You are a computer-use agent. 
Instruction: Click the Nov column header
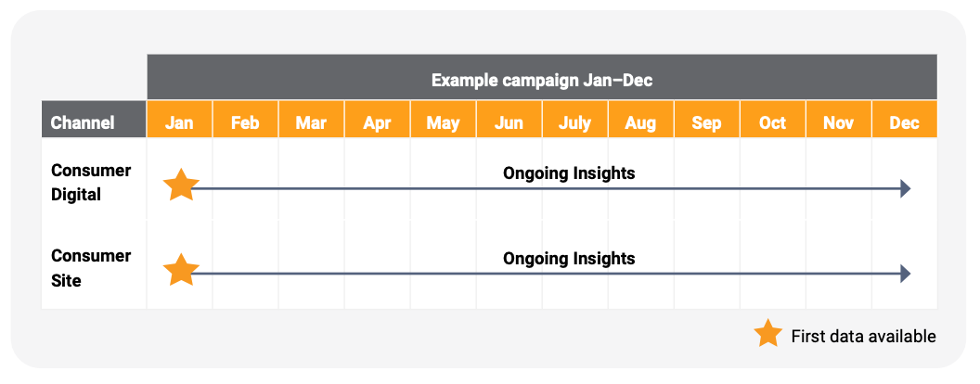click(x=838, y=122)
